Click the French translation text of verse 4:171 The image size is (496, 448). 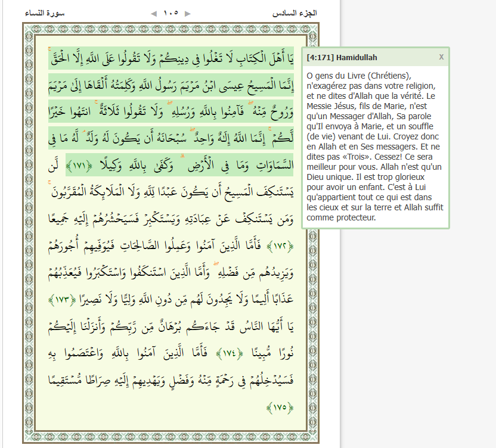click(x=375, y=147)
